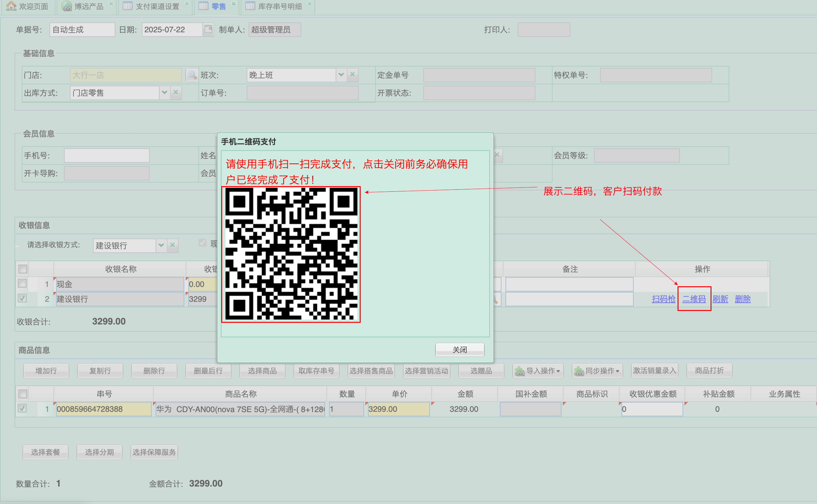Close the 支付渠道设置 tab
Image resolution: width=817 pixels, height=504 pixels.
click(187, 3)
